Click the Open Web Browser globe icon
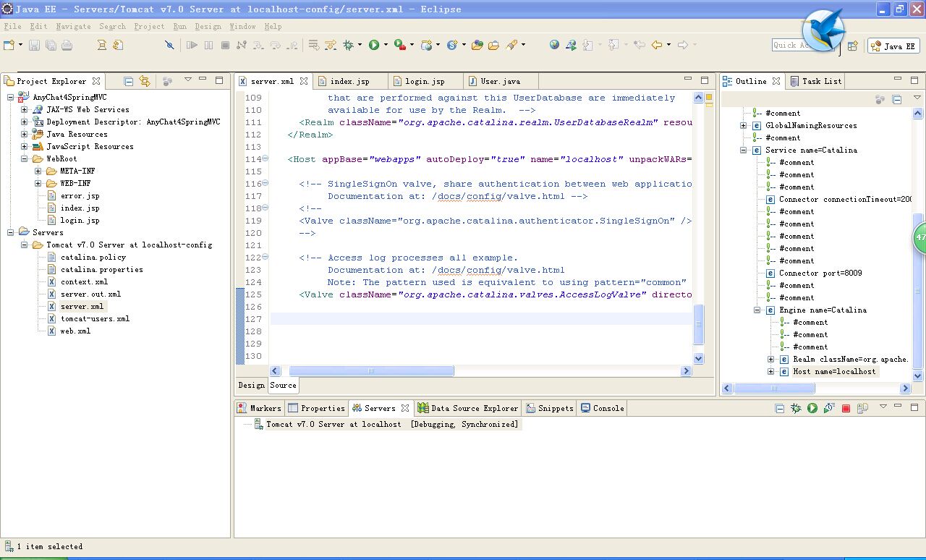 (x=554, y=45)
